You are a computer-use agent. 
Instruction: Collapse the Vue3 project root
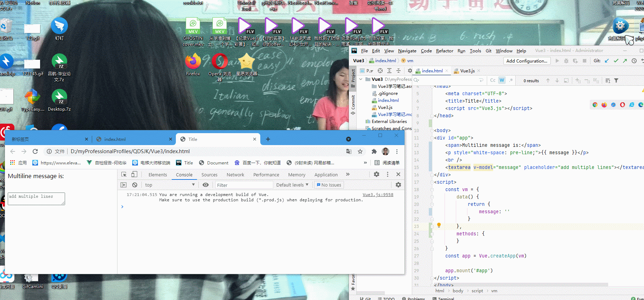[361, 79]
